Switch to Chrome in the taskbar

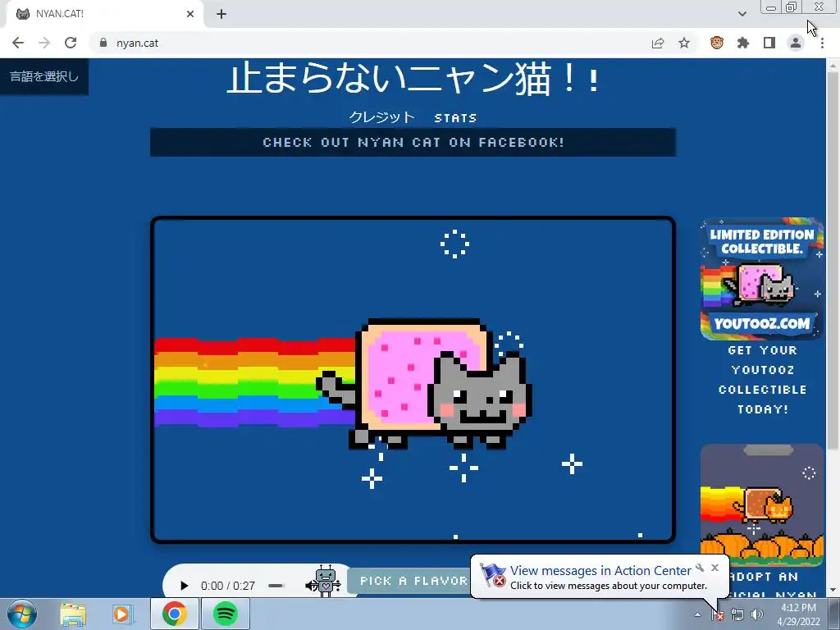pos(174,614)
